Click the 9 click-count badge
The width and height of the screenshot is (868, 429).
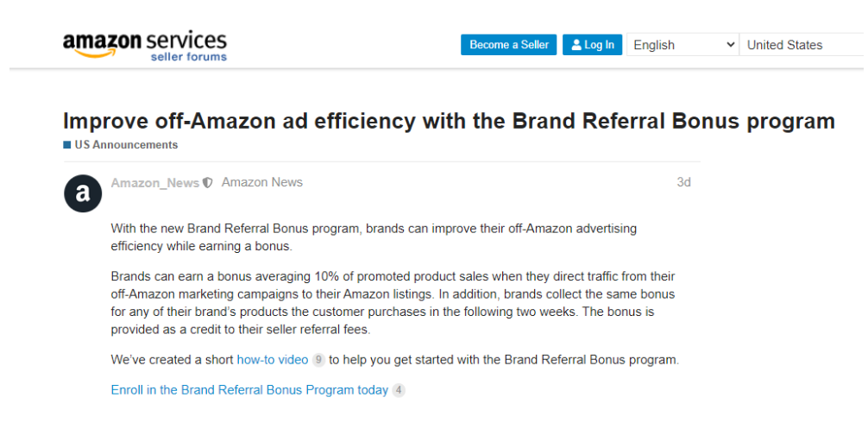[x=318, y=360]
